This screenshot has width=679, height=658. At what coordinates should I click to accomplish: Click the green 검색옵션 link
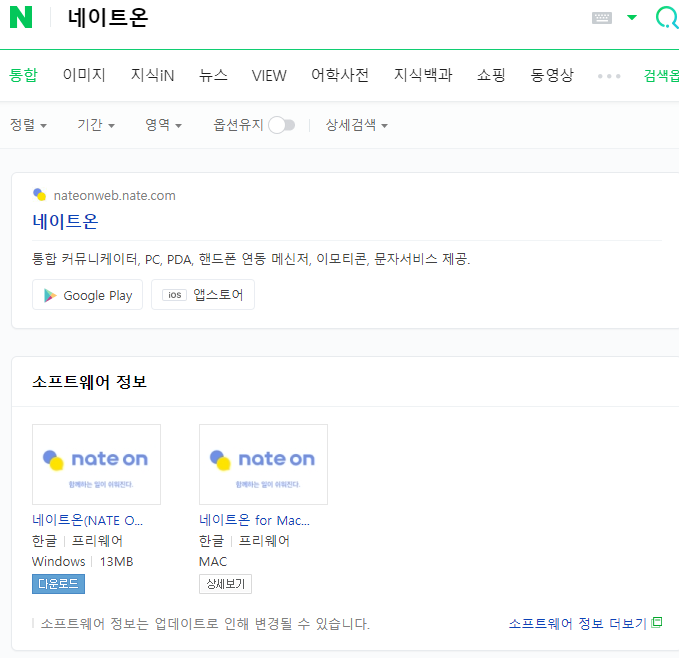[661, 76]
